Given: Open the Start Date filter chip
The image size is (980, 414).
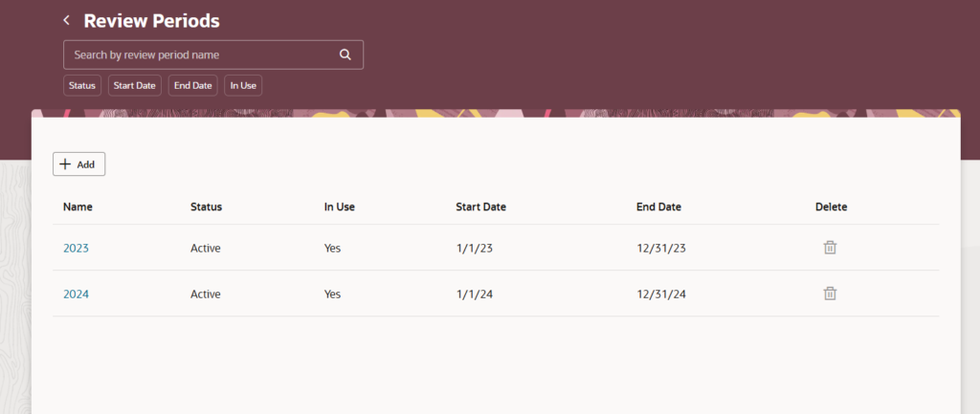Looking at the screenshot, I should click(134, 85).
